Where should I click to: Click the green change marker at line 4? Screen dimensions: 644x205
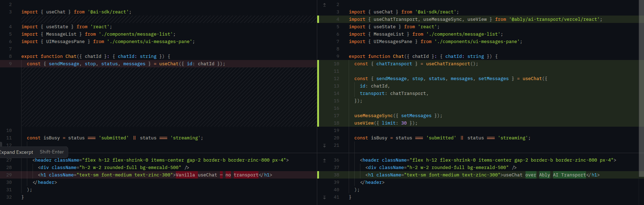[x=318, y=19]
